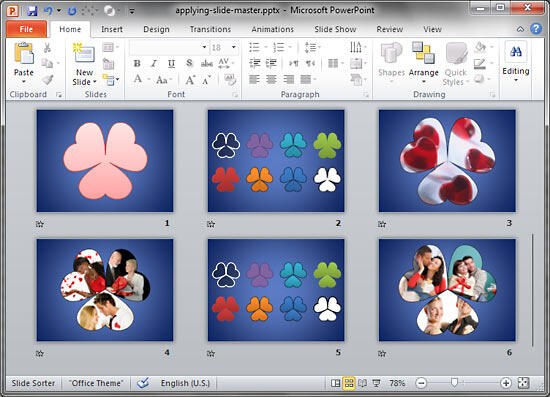Viewport: 550px width, 397px height.
Task: Click the Bullets list icon
Action: pyautogui.click(x=255, y=47)
